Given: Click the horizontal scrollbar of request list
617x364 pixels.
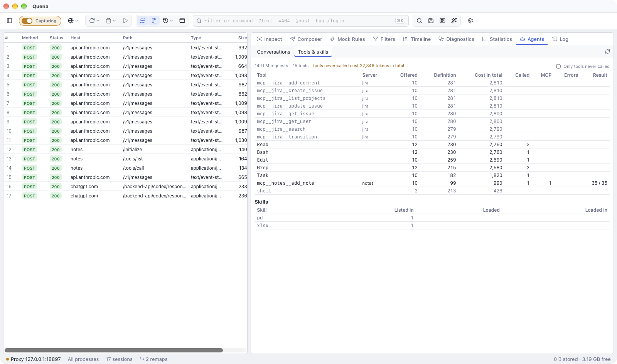Looking at the screenshot, I should point(114,350).
